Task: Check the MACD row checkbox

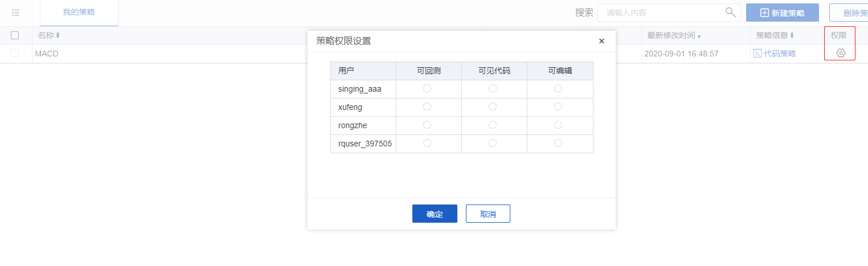Action: click(x=15, y=53)
